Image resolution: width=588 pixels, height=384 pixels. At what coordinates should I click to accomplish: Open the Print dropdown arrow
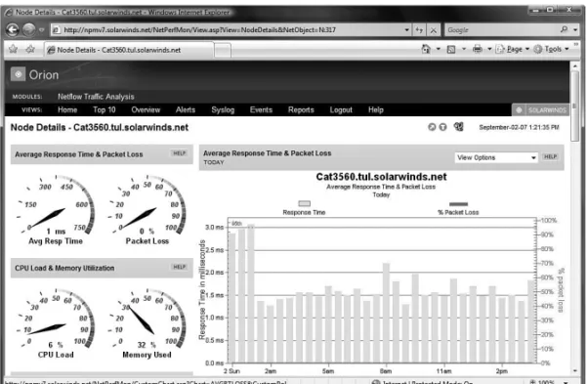click(x=489, y=49)
